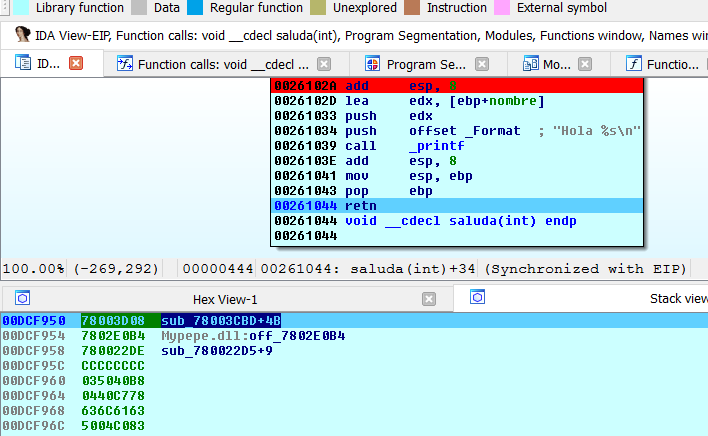Click the Program Segmentation tab icon
This screenshot has width=708, height=436.
(372, 64)
